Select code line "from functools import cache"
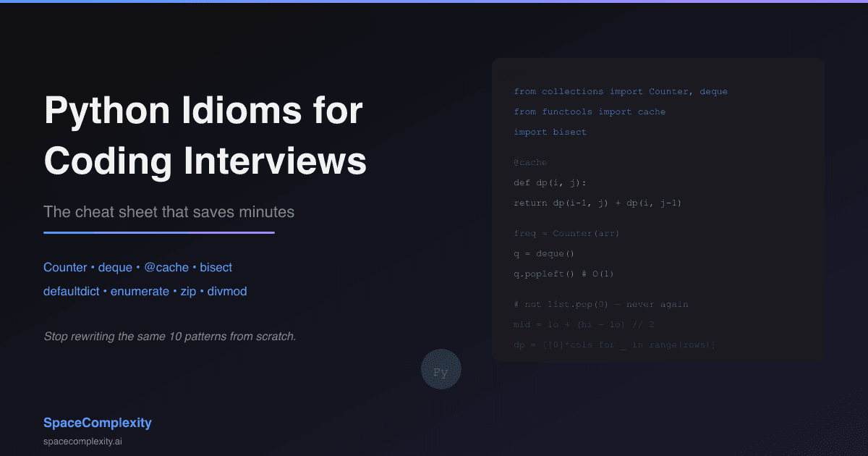The width and height of the screenshot is (868, 456). click(590, 111)
